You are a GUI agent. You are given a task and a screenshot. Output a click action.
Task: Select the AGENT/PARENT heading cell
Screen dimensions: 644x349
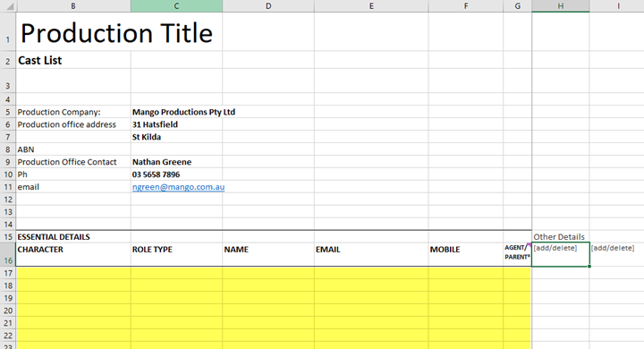[x=518, y=254]
